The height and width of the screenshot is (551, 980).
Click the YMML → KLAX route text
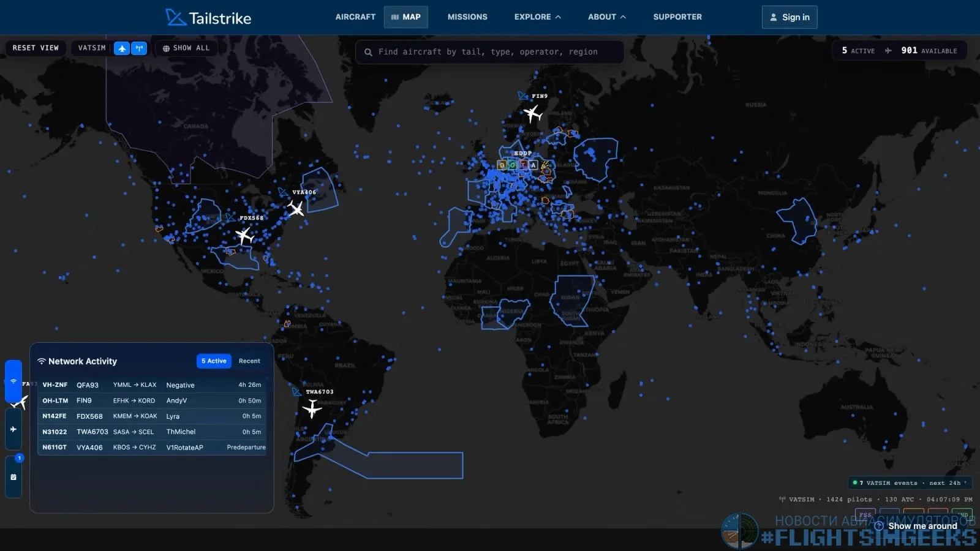point(135,385)
